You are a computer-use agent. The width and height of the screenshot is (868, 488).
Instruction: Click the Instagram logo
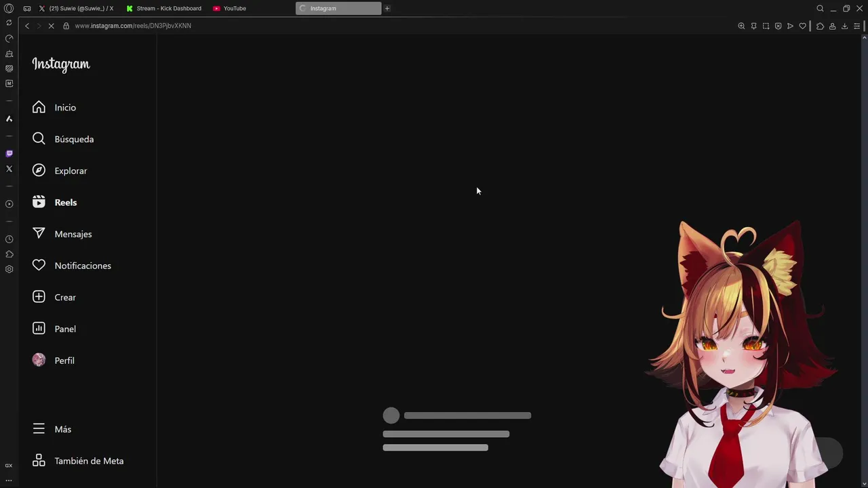(61, 64)
